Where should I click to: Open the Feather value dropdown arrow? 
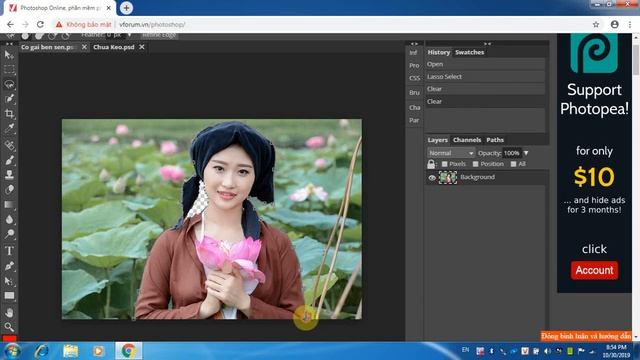pyautogui.click(x=129, y=35)
